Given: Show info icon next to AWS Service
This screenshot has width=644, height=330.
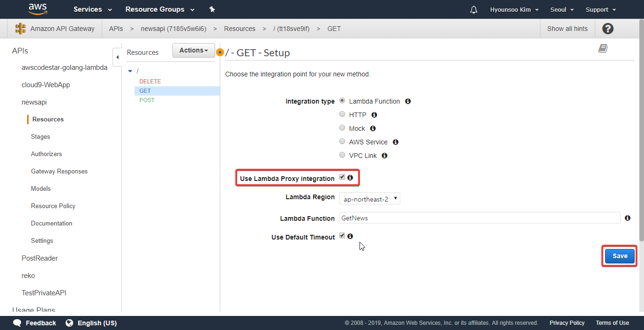Looking at the screenshot, I should [396, 142].
